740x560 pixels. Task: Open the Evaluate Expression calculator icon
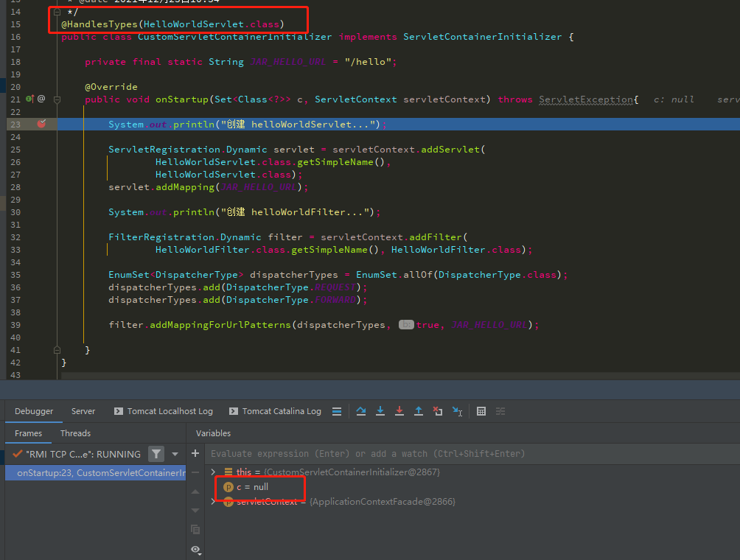[x=481, y=411]
